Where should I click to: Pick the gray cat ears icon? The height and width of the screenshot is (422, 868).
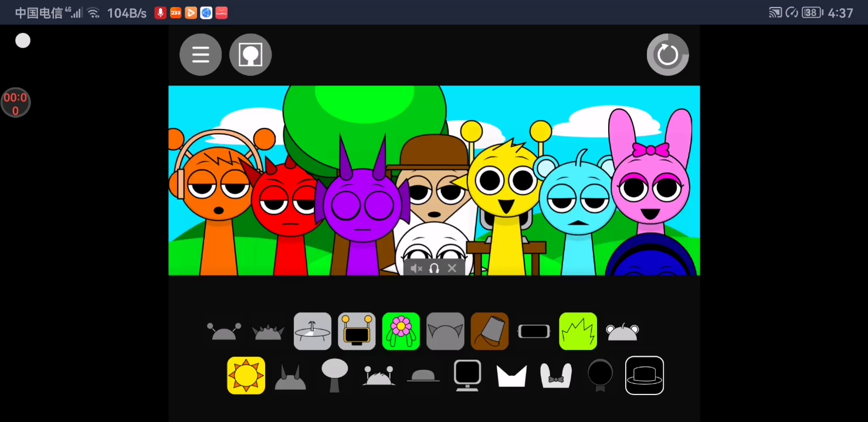(x=445, y=331)
